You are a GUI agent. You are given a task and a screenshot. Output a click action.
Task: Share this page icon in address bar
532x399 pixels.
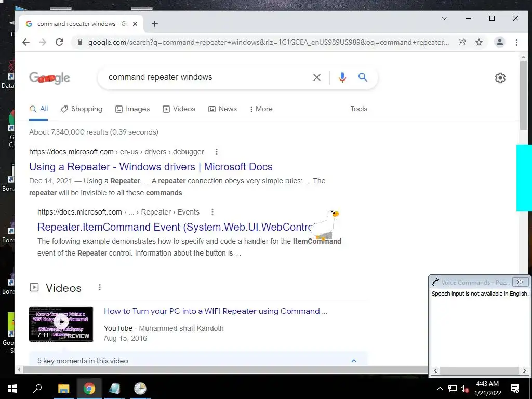(462, 42)
